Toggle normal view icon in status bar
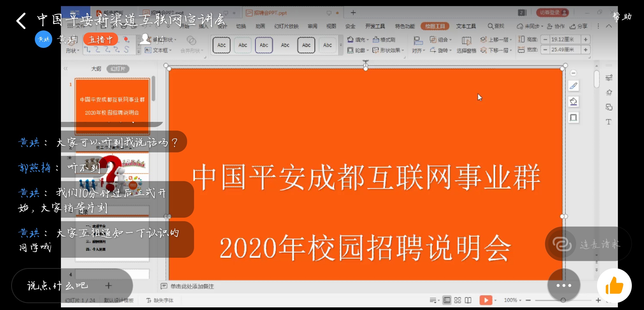This screenshot has height=310, width=644. point(447,300)
